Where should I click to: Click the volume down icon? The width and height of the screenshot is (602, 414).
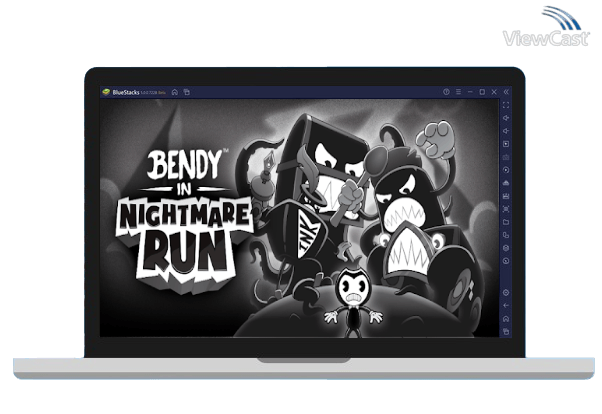[x=506, y=131]
